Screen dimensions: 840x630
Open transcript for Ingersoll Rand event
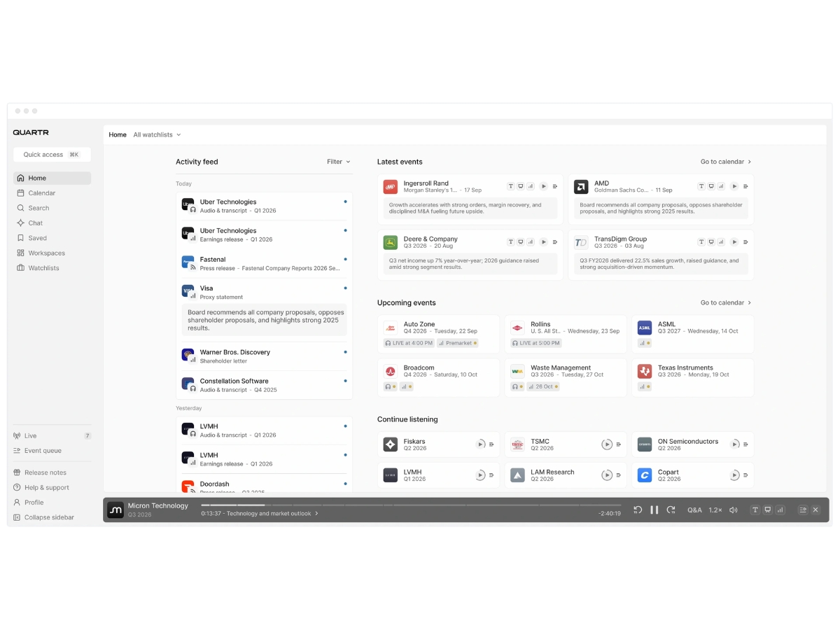coord(511,186)
